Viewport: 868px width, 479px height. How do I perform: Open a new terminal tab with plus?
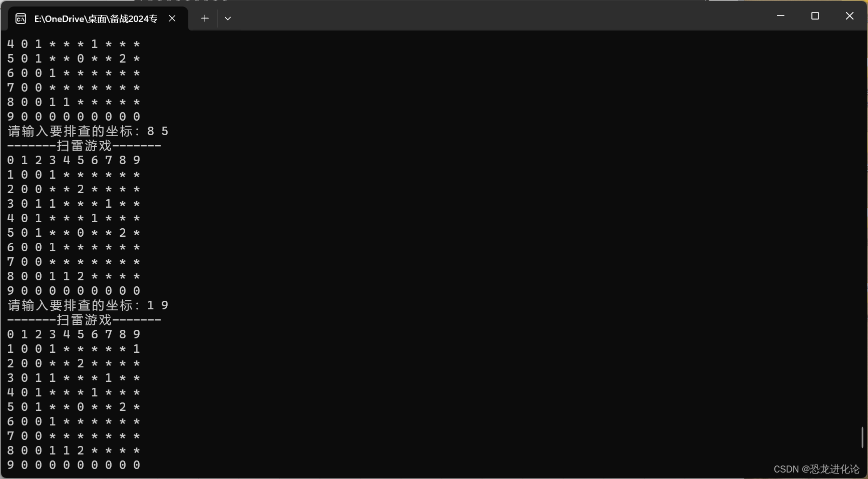pyautogui.click(x=205, y=19)
